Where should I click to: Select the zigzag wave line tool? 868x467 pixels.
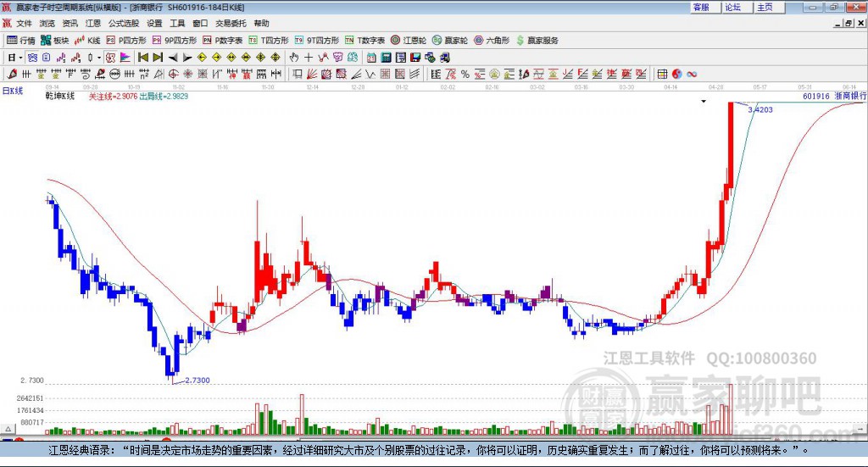[x=370, y=74]
